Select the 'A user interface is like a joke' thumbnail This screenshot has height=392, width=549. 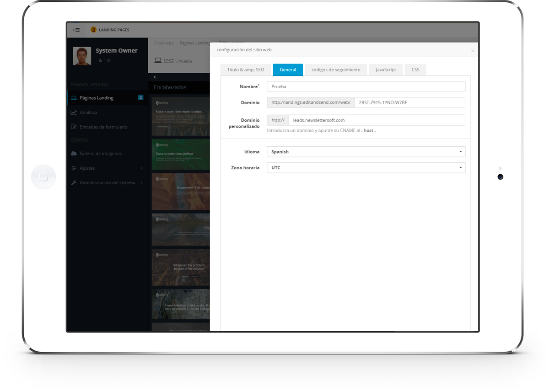click(x=181, y=304)
